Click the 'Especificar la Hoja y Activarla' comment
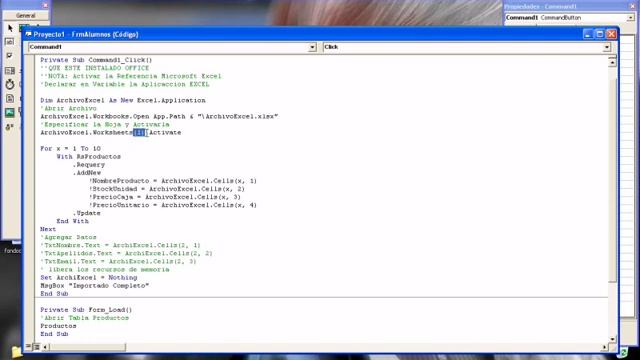The image size is (640, 360). click(x=105, y=124)
